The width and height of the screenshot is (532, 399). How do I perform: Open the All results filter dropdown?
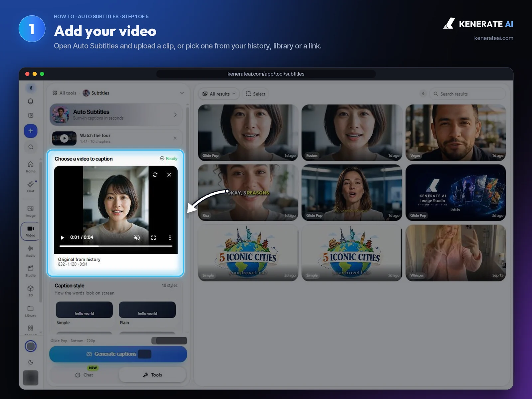pyautogui.click(x=219, y=94)
